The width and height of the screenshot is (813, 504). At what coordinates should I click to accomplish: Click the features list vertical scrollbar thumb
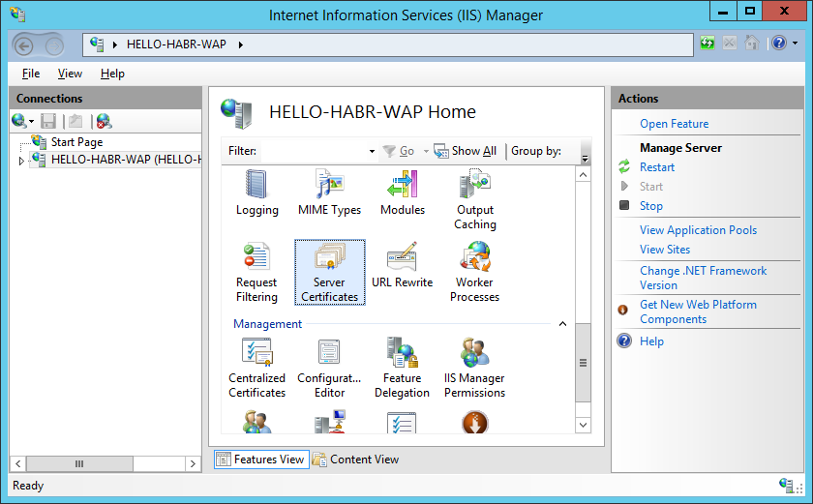click(x=583, y=363)
